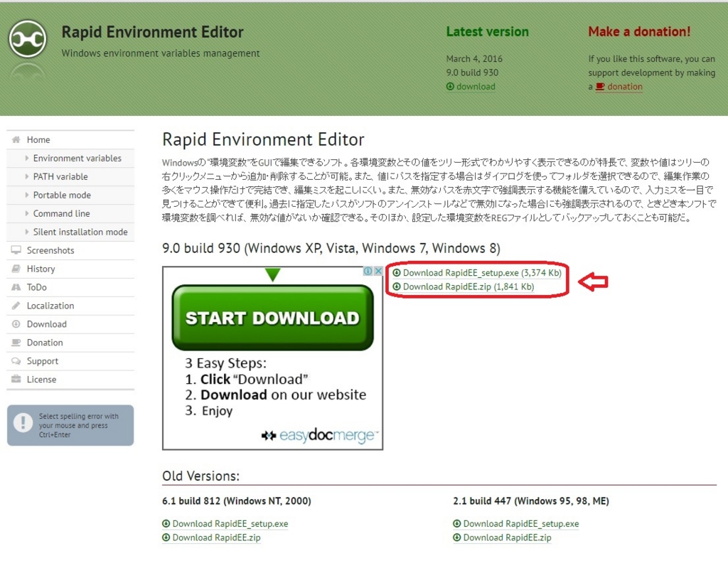Click the History icon in the sidebar
Screen dimensions: 728x563
15,269
